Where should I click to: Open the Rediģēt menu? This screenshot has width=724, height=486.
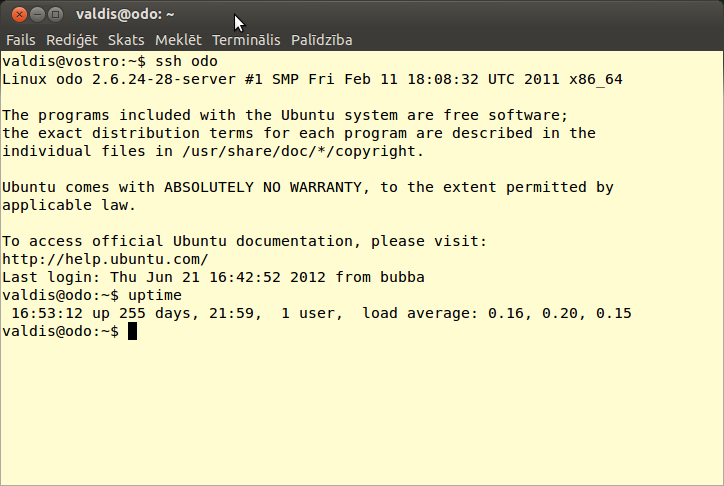73,40
